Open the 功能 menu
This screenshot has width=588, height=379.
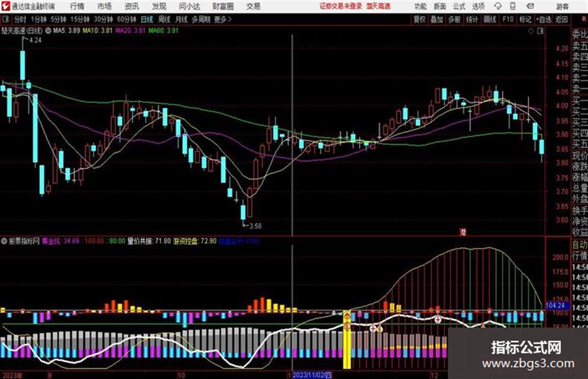(x=421, y=6)
